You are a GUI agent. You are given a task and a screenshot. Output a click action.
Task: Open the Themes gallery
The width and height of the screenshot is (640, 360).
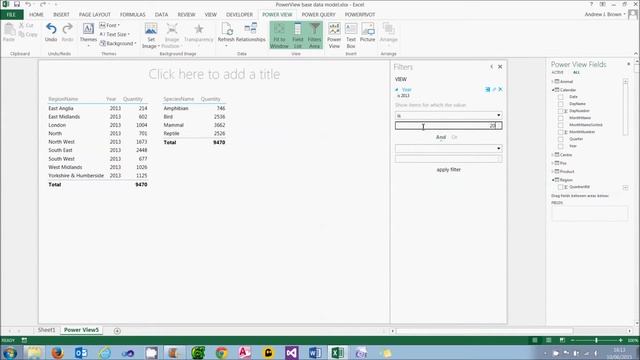[x=88, y=33]
